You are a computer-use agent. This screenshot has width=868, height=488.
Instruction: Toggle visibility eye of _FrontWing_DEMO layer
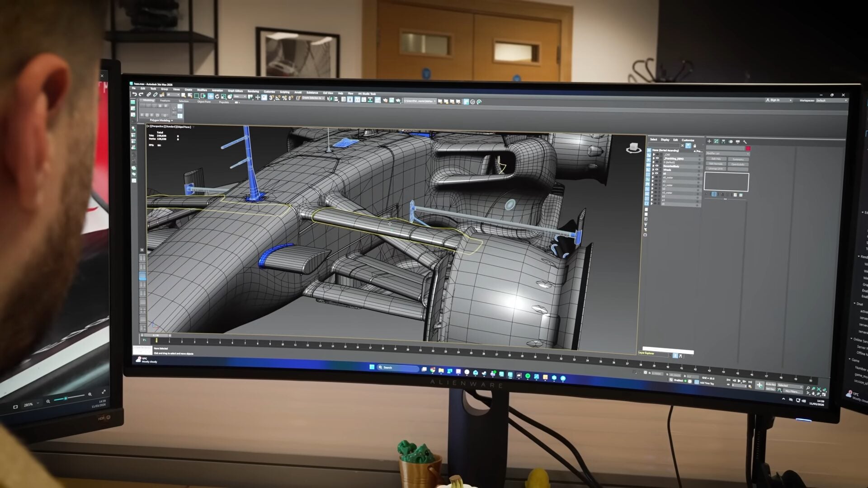(x=657, y=158)
